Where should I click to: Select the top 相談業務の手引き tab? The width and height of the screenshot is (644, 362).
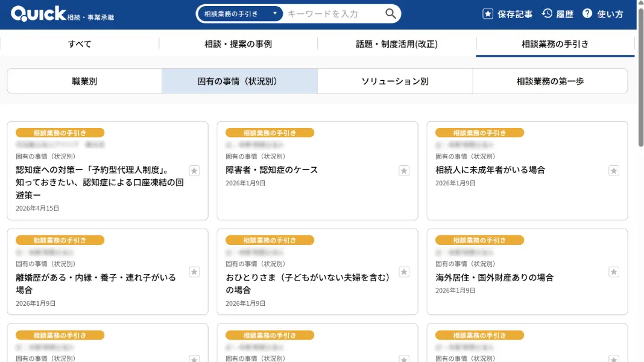pos(555,44)
